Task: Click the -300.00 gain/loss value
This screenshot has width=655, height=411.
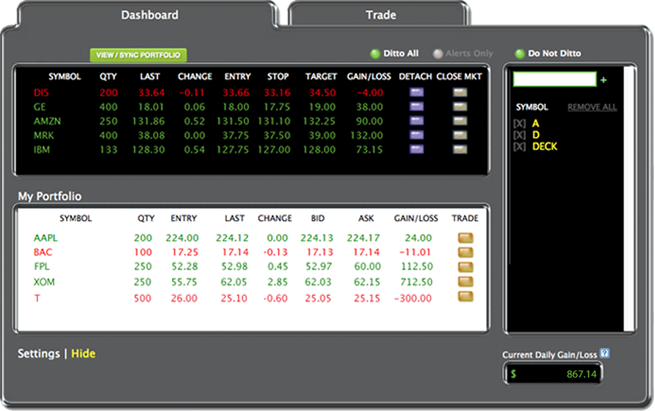Action: pos(413,298)
